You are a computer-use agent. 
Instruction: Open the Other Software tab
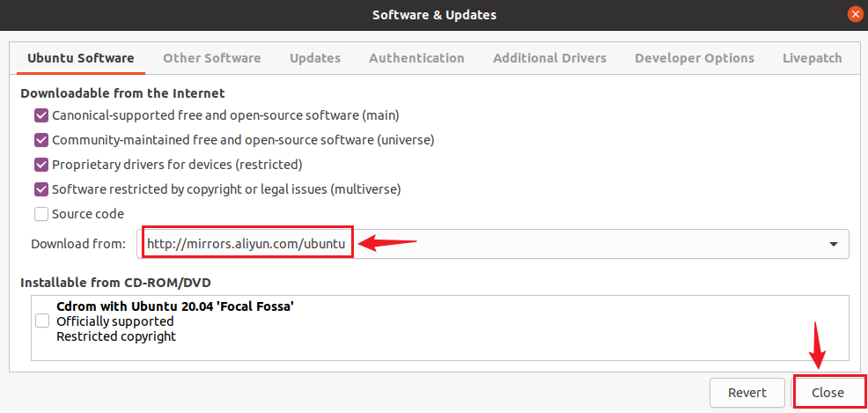pyautogui.click(x=211, y=58)
